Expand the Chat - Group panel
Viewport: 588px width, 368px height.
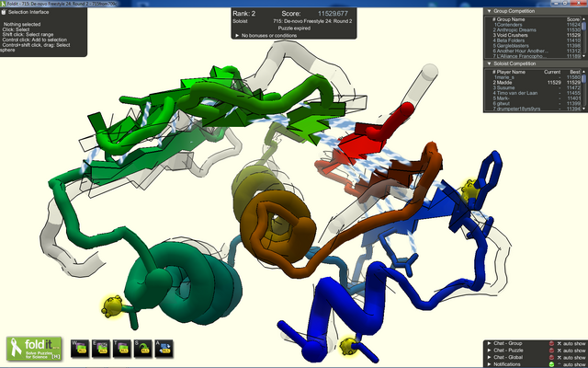point(489,343)
